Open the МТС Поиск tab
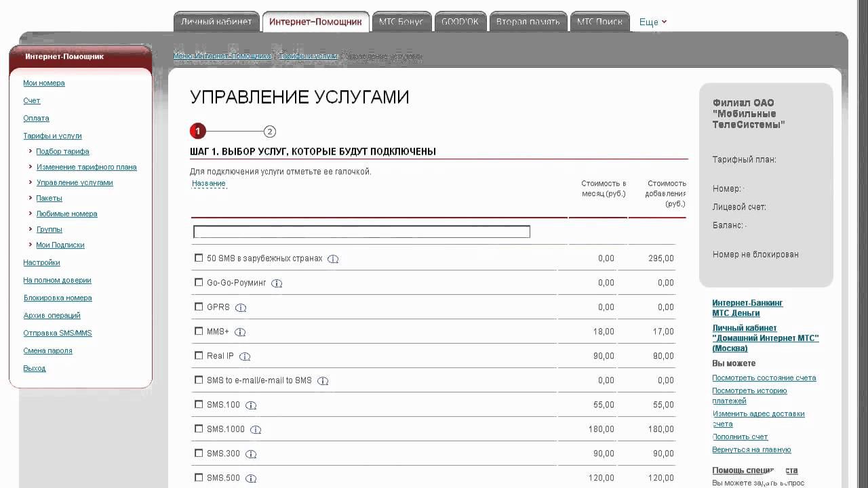The image size is (868, 488). [x=599, y=22]
